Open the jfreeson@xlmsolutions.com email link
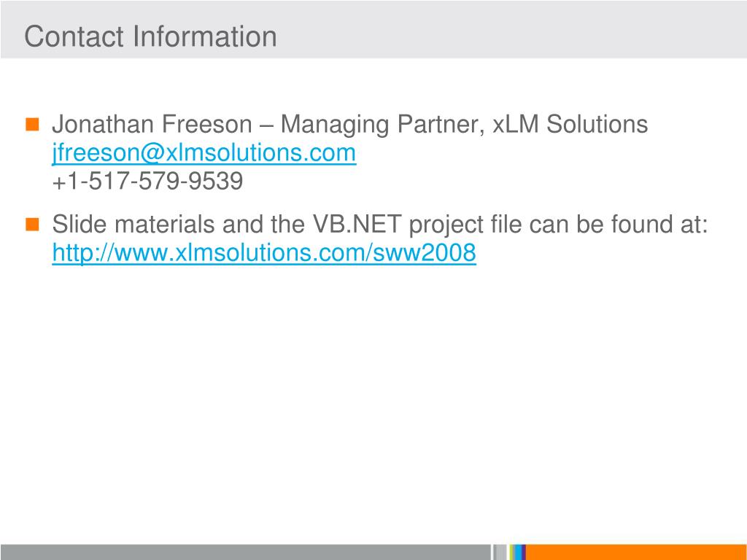 (204, 153)
